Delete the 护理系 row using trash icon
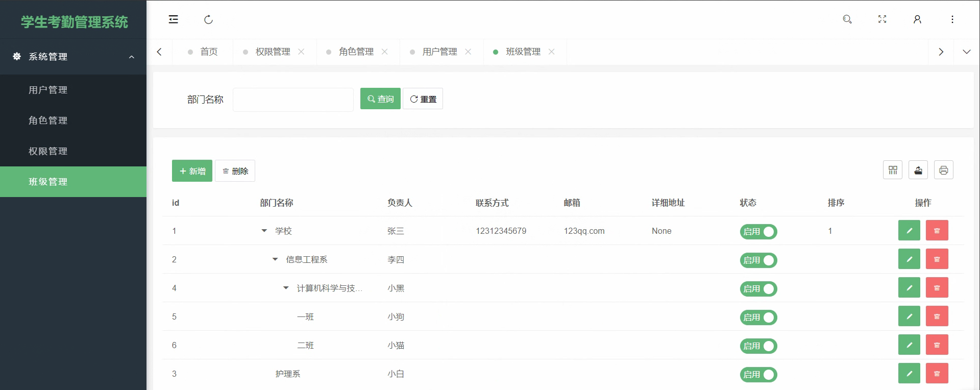 937,374
